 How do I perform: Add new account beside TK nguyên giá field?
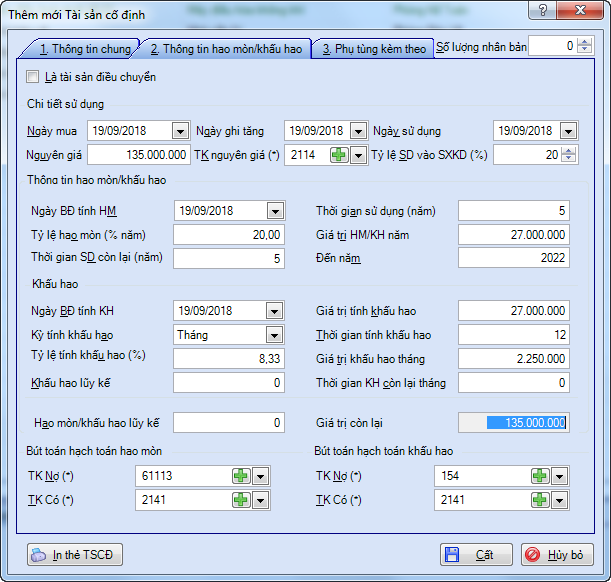(339, 155)
